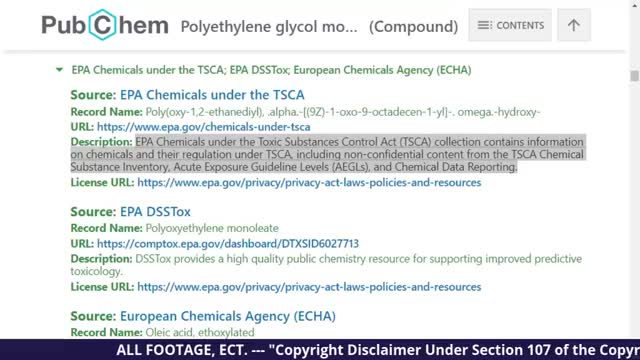640x360 pixels.
Task: Click the up arrow back-to-top button
Action: coord(573,25)
